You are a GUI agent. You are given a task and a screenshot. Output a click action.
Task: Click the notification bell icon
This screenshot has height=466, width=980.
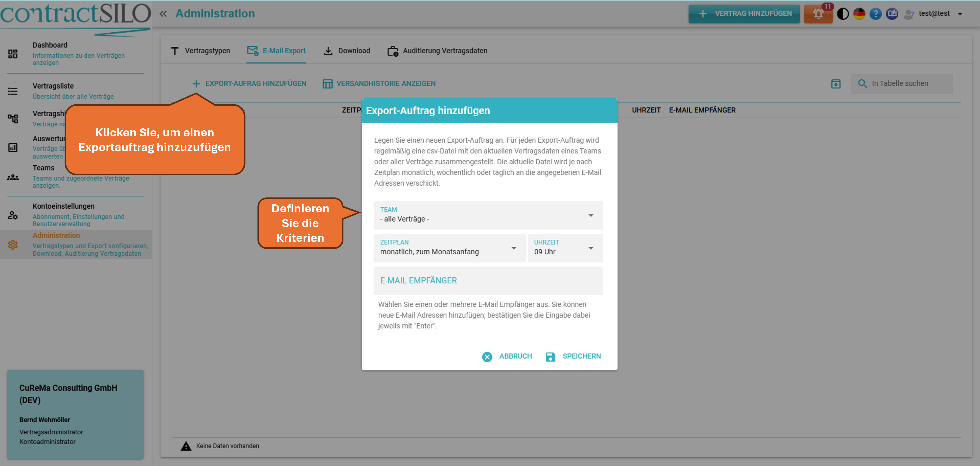818,14
